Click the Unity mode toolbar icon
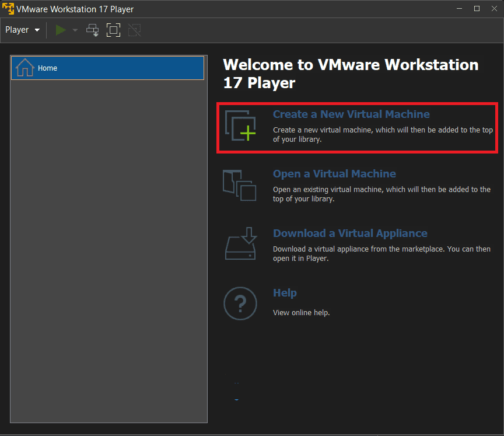The height and width of the screenshot is (436, 504). pyautogui.click(x=134, y=30)
